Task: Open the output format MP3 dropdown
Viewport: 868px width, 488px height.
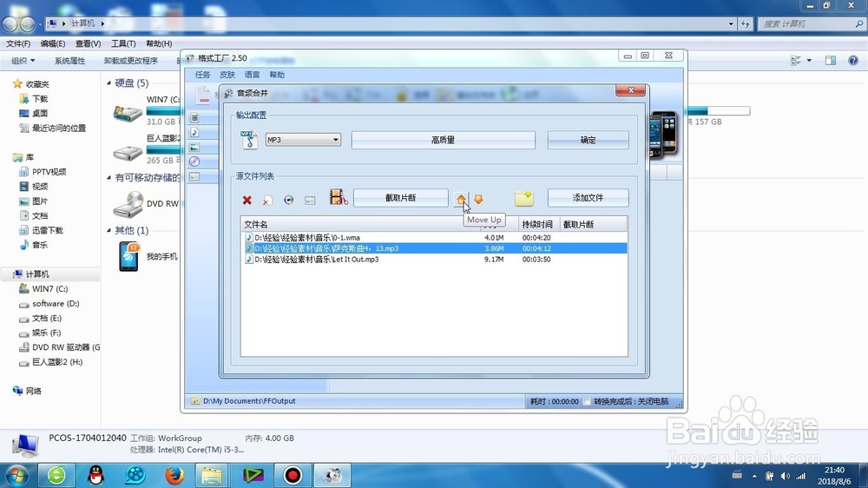Action: click(303, 140)
